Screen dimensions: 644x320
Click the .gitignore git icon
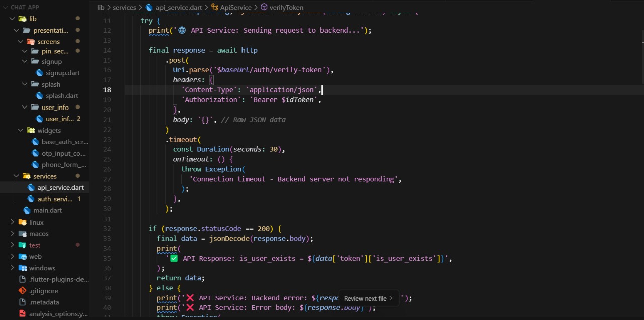[x=22, y=291]
